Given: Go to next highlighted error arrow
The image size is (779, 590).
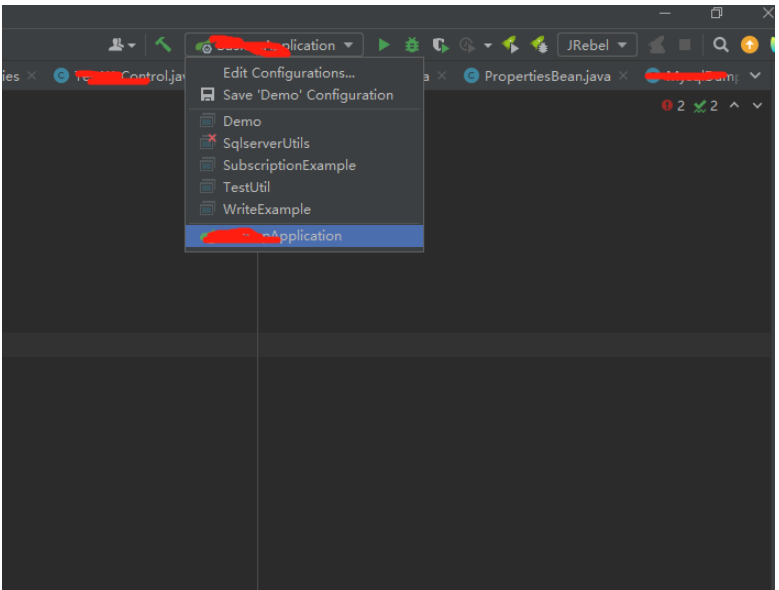Looking at the screenshot, I should (x=757, y=105).
